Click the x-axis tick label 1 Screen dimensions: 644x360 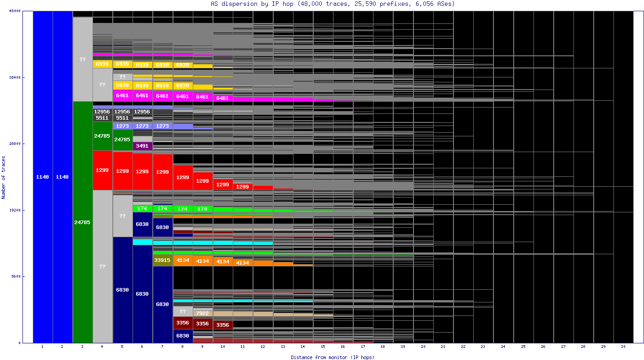[43, 347]
